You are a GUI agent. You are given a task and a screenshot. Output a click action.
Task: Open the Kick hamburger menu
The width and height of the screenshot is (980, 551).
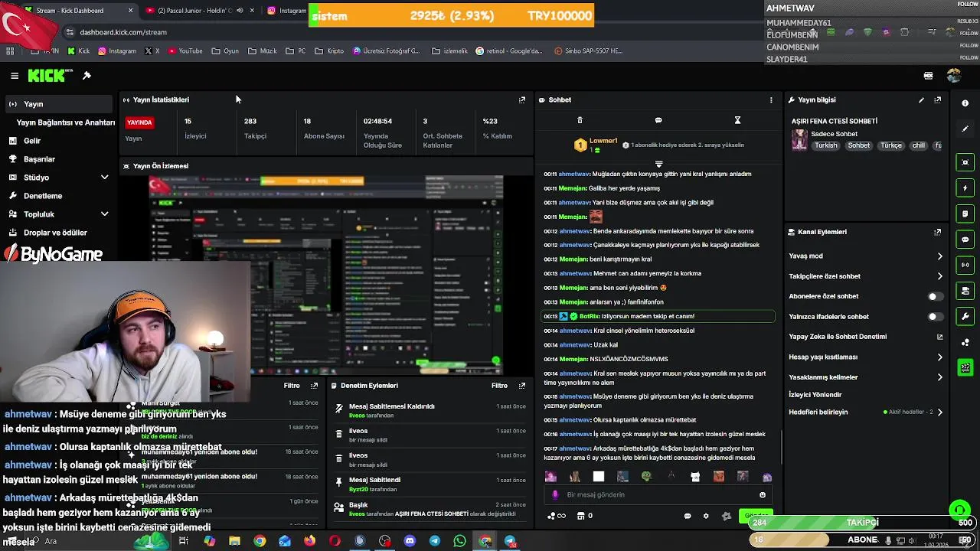(15, 76)
